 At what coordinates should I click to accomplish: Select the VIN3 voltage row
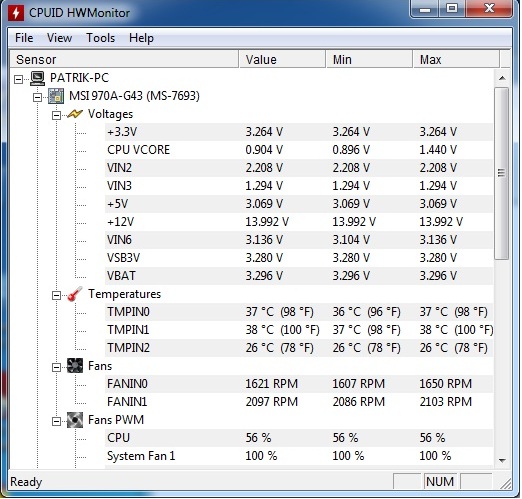(x=299, y=186)
